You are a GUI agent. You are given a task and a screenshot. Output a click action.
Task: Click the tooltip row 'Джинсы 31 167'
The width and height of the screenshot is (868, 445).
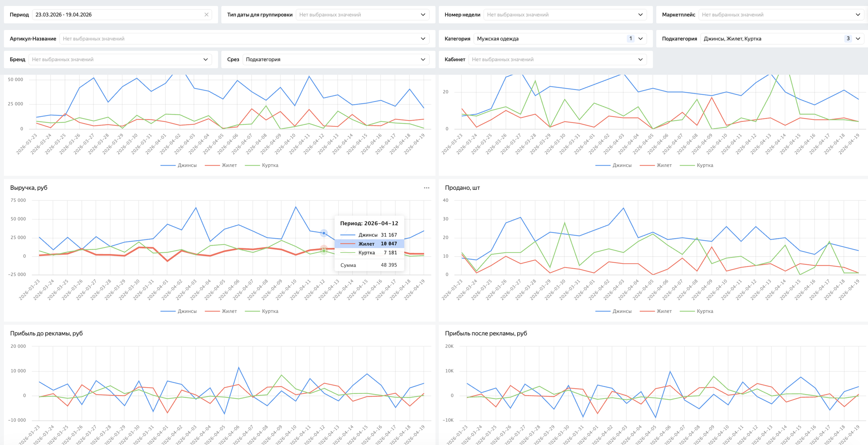369,235
